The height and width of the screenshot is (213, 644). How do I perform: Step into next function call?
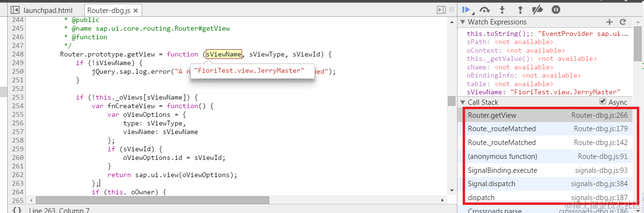click(502, 10)
